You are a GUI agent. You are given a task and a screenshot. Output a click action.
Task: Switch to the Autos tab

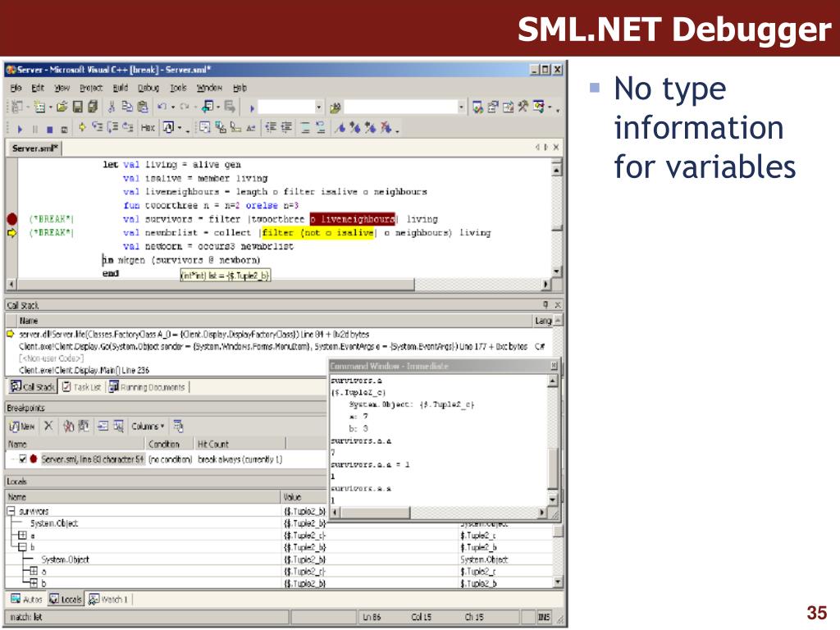(x=26, y=599)
